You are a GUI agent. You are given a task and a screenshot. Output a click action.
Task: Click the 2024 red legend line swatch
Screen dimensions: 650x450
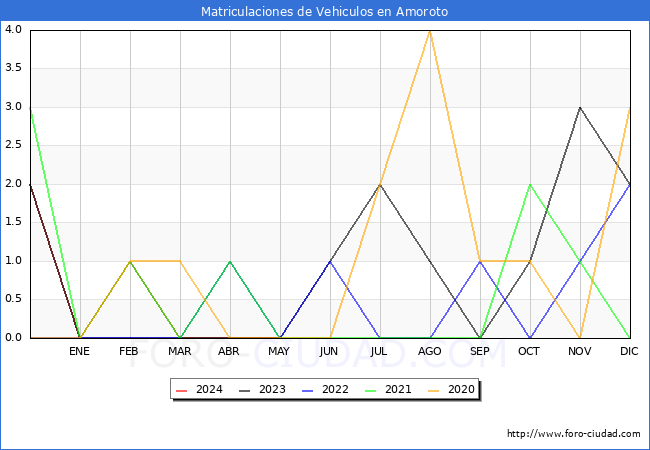point(182,389)
